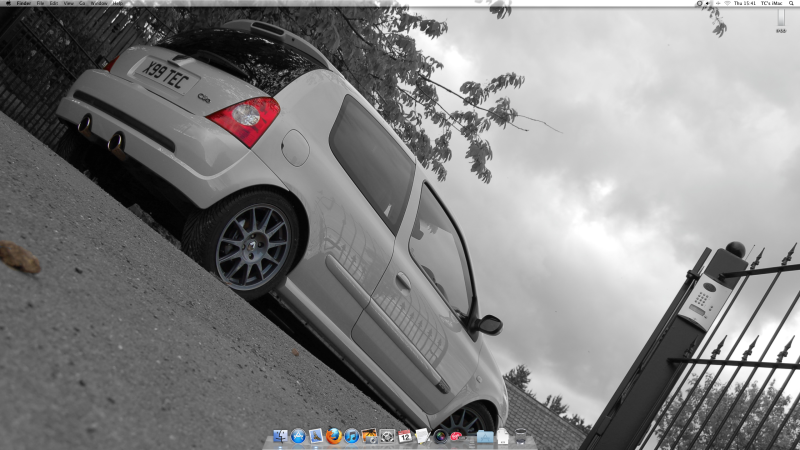Open the Finder menu
This screenshot has width=800, height=450.
click(x=24, y=3)
